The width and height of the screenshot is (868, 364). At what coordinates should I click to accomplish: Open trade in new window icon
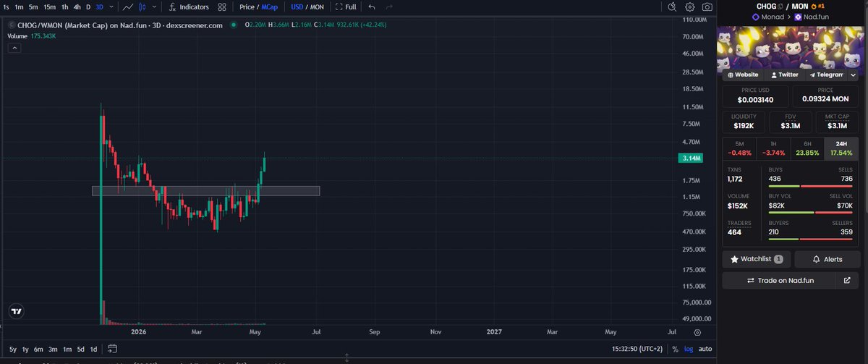[848, 280]
